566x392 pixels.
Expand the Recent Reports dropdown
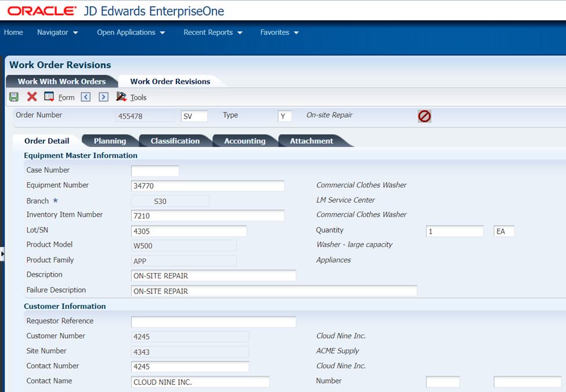[x=213, y=32]
